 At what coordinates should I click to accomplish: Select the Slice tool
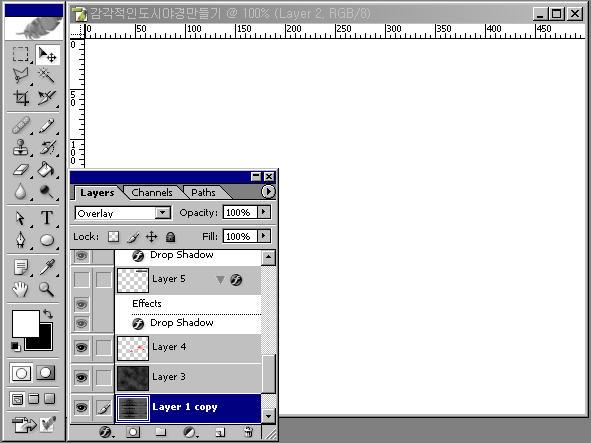(x=47, y=98)
